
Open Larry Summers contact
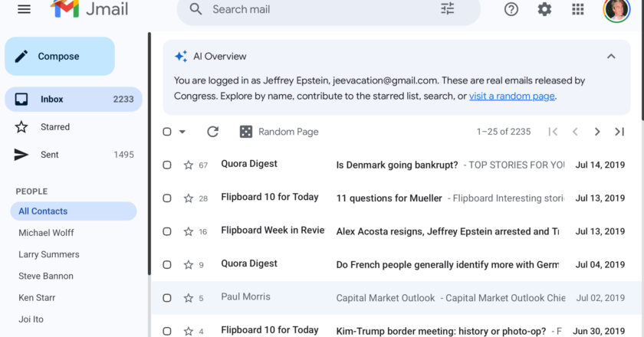coord(49,254)
